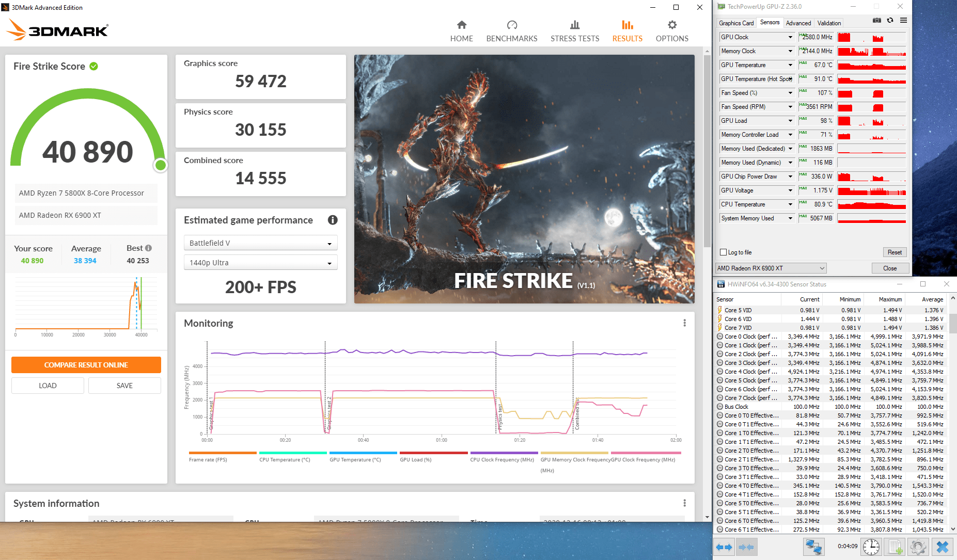Image resolution: width=957 pixels, height=560 pixels.
Task: Open the Benchmarks section in 3DMark
Action: (512, 31)
